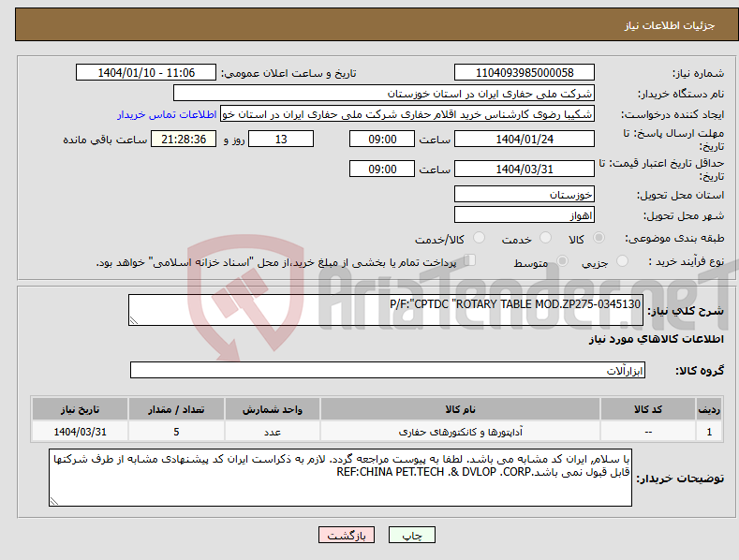Select the کالا radio button

pyautogui.click(x=599, y=238)
